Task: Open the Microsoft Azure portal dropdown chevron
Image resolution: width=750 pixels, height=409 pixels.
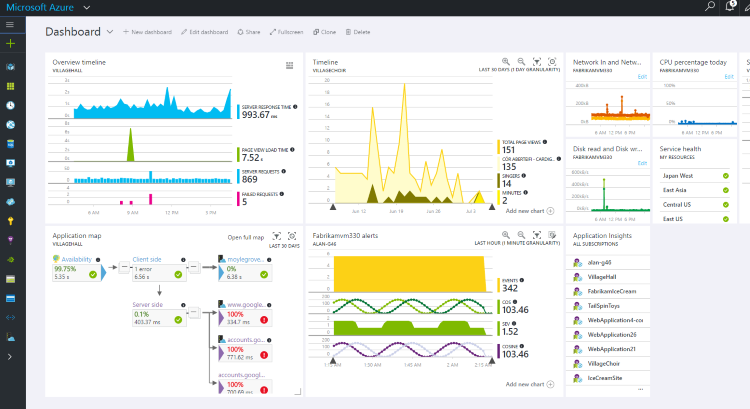Action: click(87, 8)
